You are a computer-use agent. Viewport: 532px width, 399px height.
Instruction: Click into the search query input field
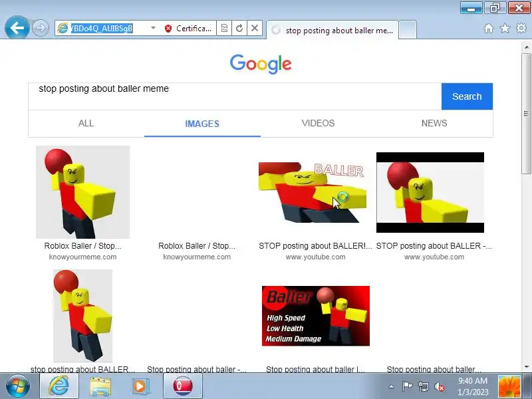(235, 96)
